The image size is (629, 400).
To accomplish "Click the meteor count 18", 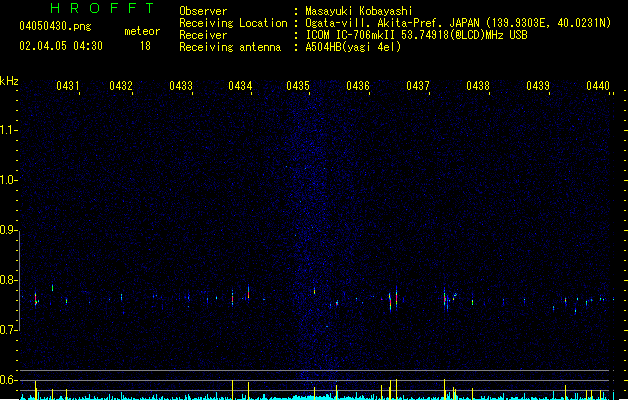I will pos(145,46).
